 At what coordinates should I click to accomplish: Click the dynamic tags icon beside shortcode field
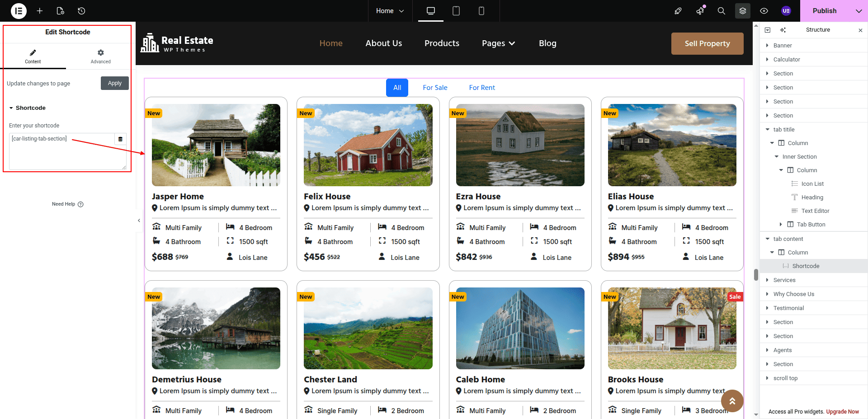[x=120, y=139]
